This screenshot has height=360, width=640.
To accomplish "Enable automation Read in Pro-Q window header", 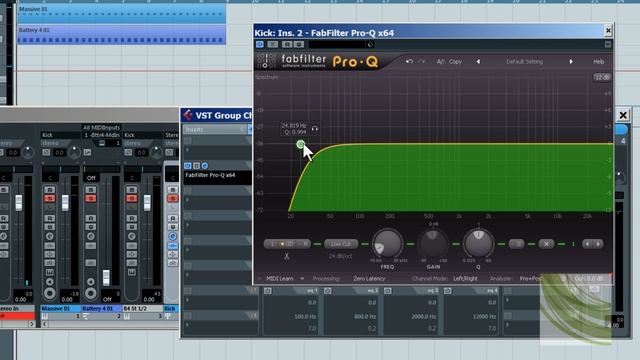I will tap(287, 44).
